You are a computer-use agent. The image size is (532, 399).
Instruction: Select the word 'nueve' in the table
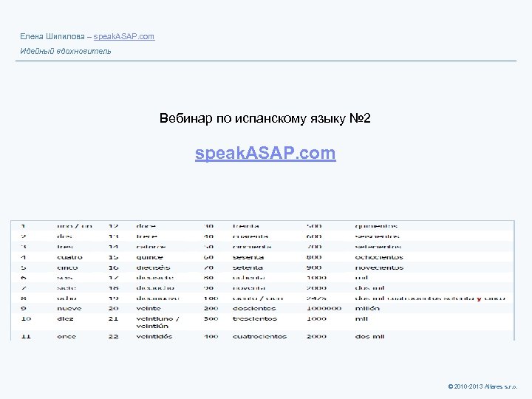[x=69, y=308]
